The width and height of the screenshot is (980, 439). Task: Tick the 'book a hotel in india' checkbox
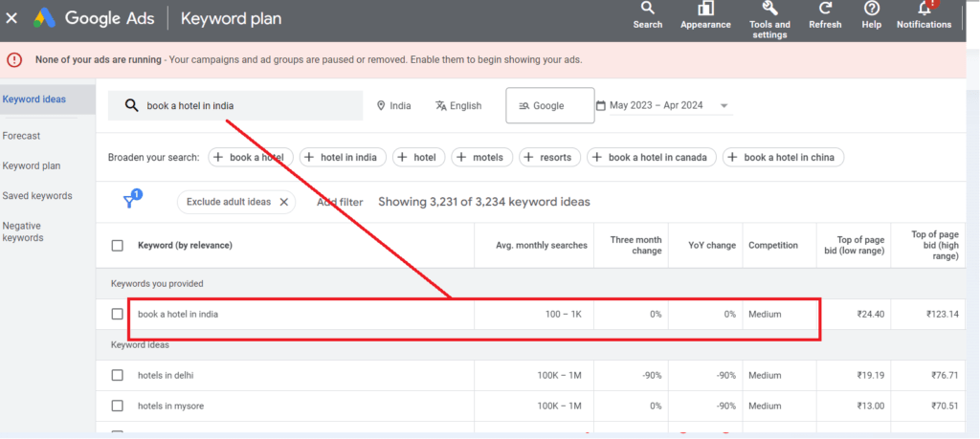117,314
